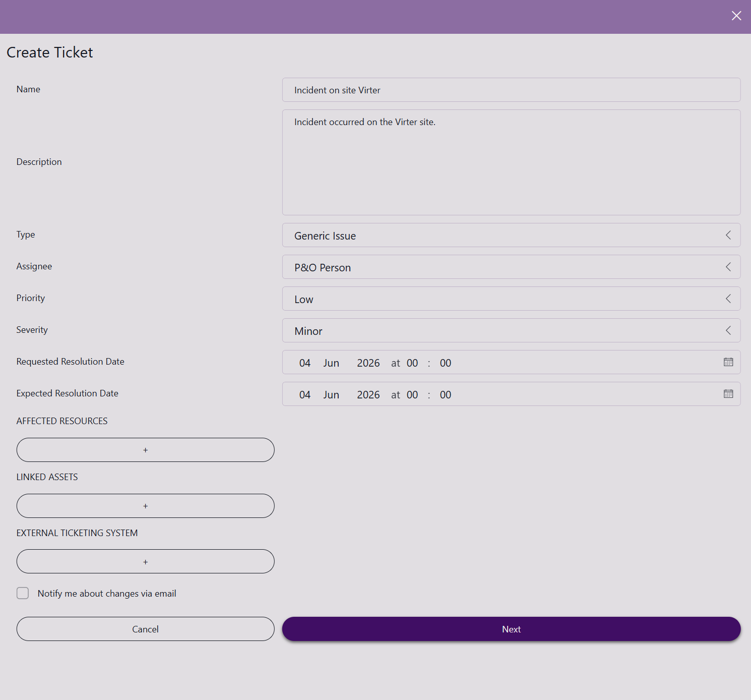
Task: Open calendar picker for Requested Resolution Date
Action: (x=728, y=362)
